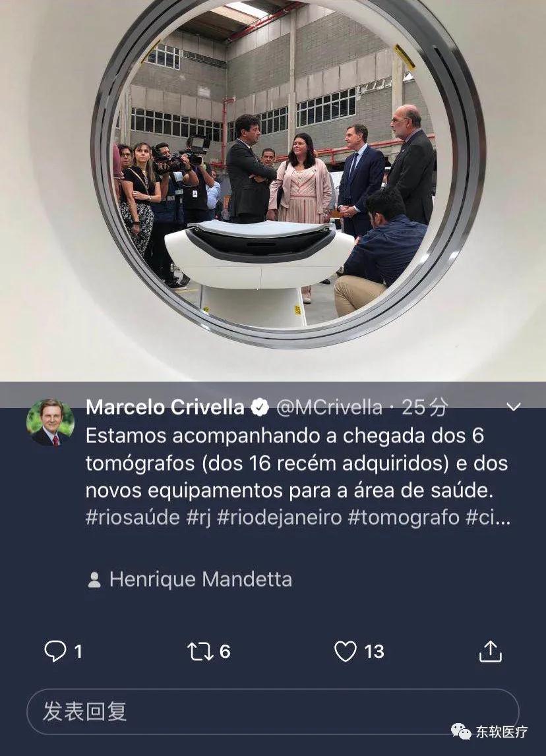546x756 pixels.
Task: Open the reply comment icon
Action: click(x=55, y=651)
